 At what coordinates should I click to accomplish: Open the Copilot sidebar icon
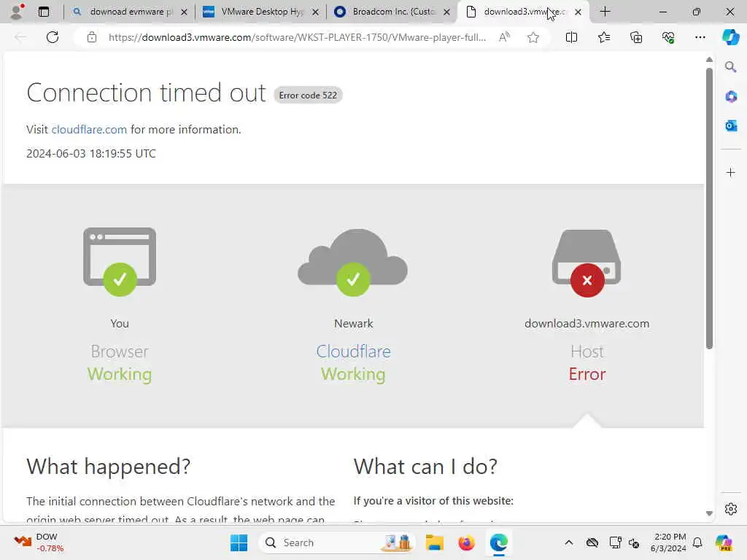730,37
